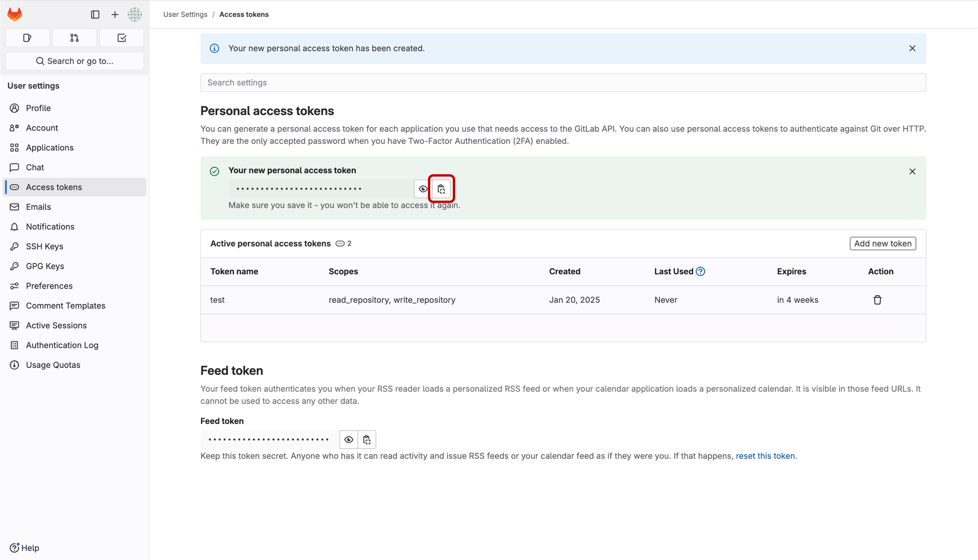Open assigned issues icon in sidebar
The height and width of the screenshot is (560, 978).
tap(27, 38)
